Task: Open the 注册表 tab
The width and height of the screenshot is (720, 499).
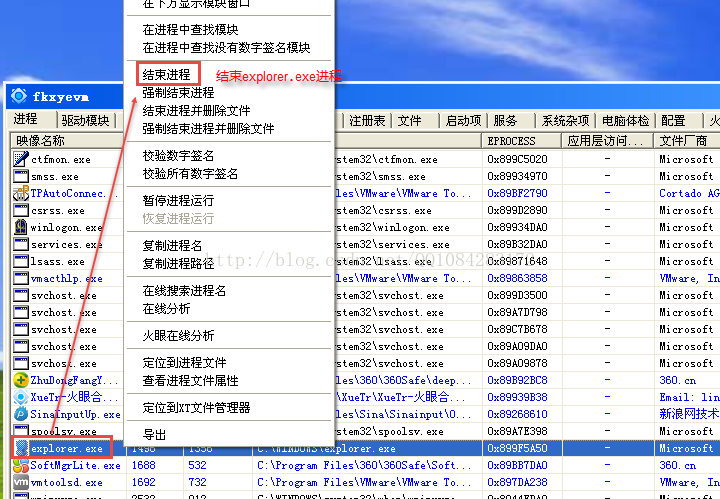Action: click(367, 121)
